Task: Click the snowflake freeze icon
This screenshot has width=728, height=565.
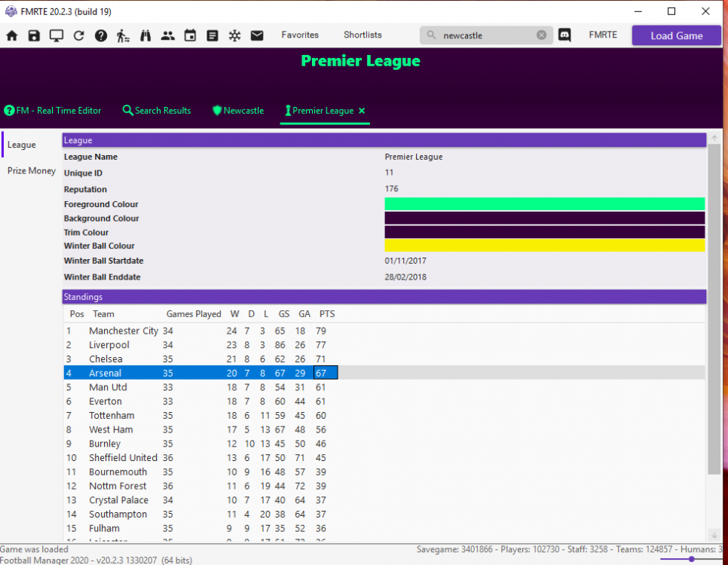Action: [234, 35]
